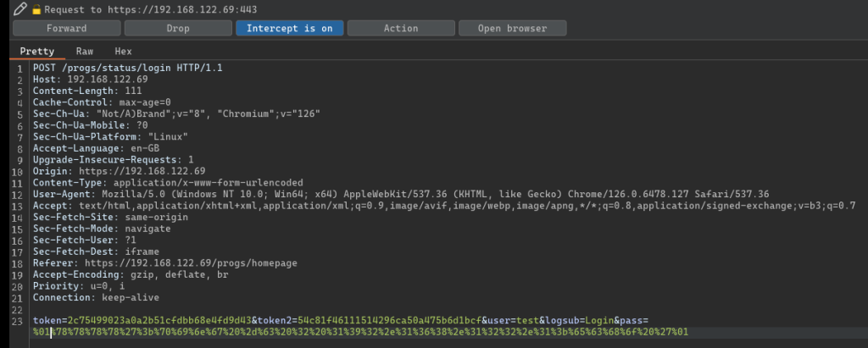Open the Action menu
The height and width of the screenshot is (348, 868).
(401, 28)
